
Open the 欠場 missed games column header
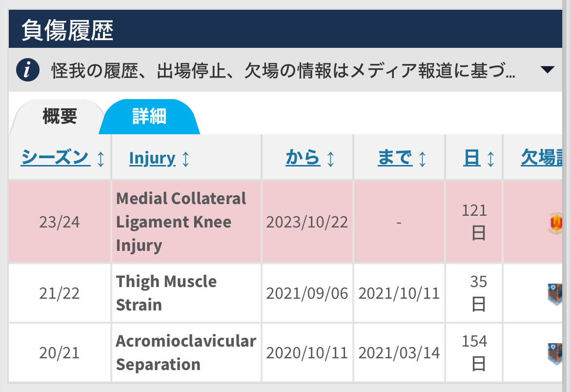pos(542,157)
